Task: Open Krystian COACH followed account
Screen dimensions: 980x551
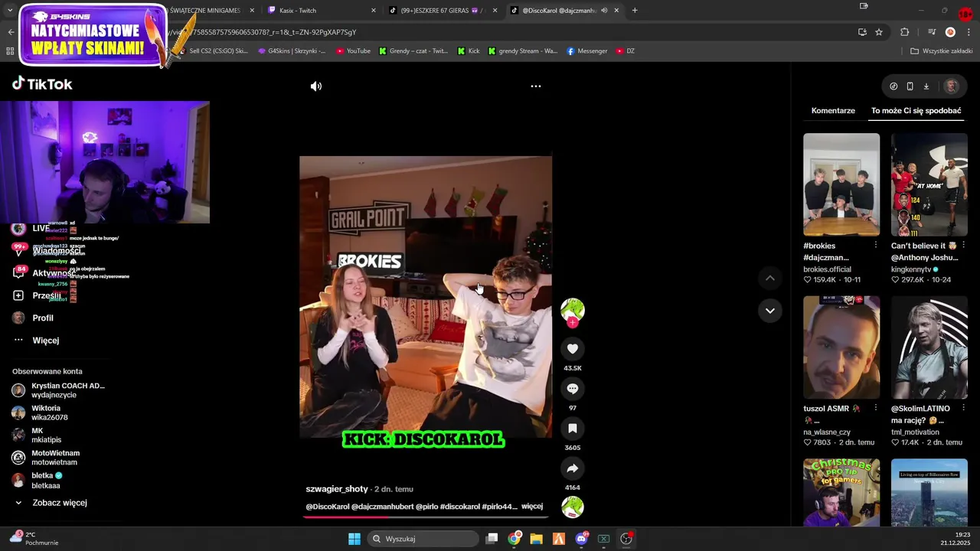Action: [x=59, y=390]
